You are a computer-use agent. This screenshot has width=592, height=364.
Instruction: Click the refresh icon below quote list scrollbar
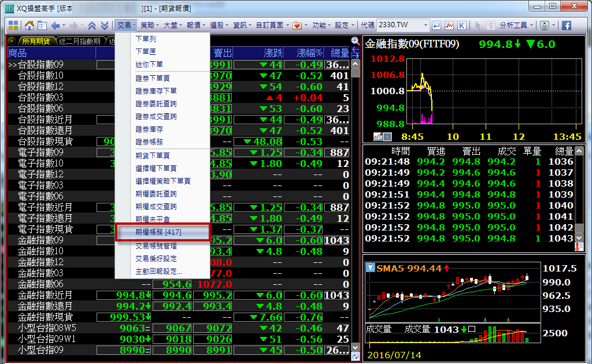(x=356, y=356)
